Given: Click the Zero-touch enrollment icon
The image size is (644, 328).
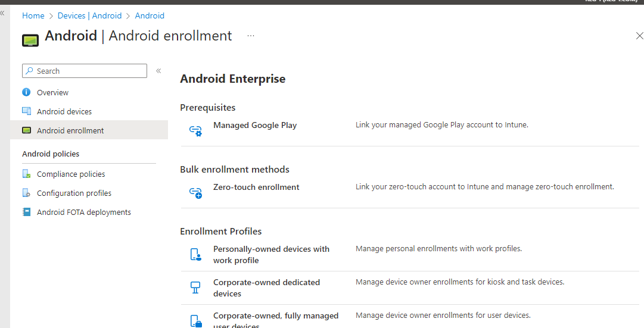Looking at the screenshot, I should (195, 192).
